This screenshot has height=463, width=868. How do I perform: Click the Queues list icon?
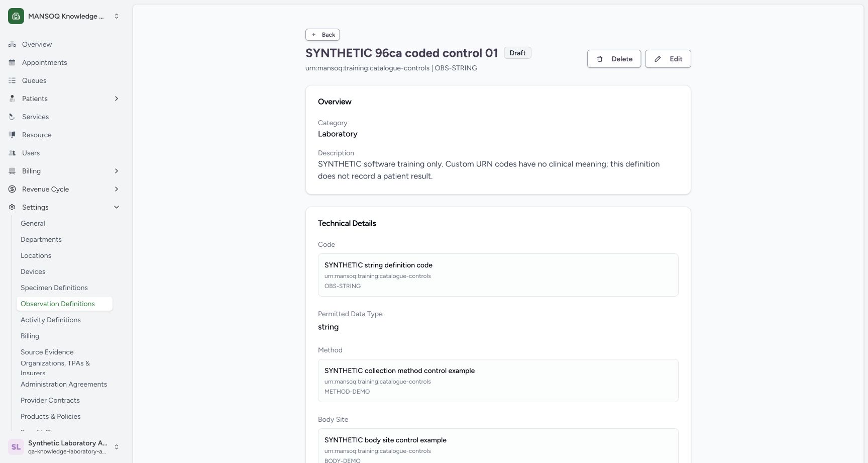point(12,80)
